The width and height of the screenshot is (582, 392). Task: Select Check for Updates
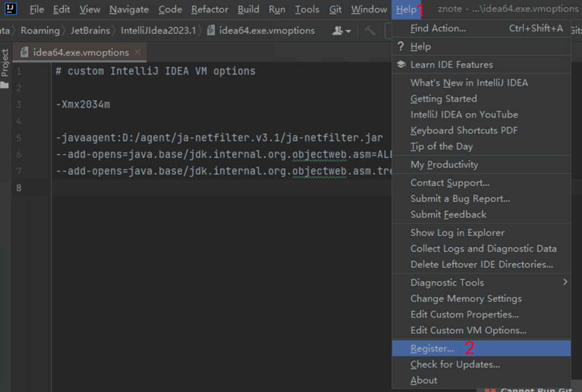[481, 365]
